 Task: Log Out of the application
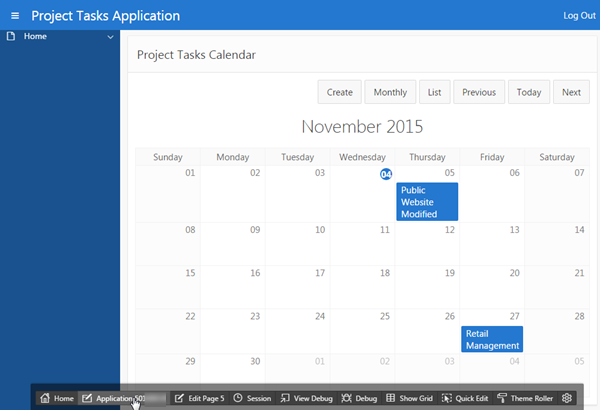point(579,16)
